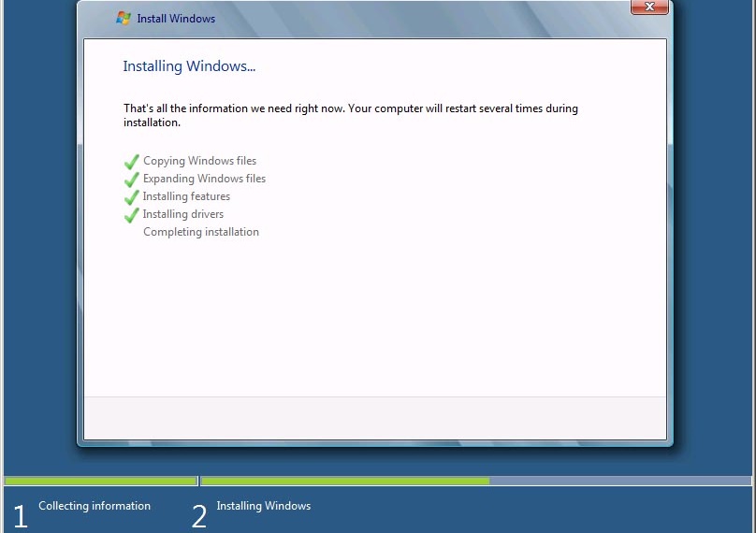Click the green filled part of stage 2 progress

point(344,482)
